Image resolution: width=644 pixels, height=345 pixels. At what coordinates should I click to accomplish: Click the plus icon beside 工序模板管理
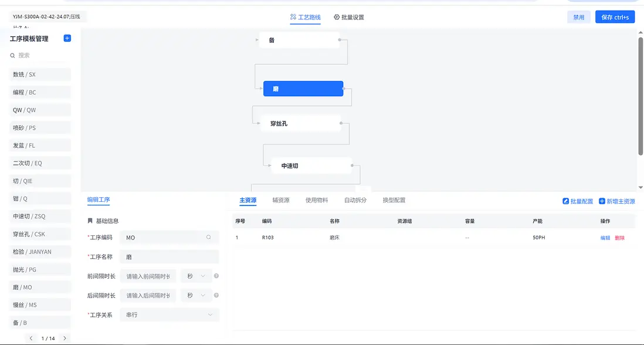(x=66, y=38)
